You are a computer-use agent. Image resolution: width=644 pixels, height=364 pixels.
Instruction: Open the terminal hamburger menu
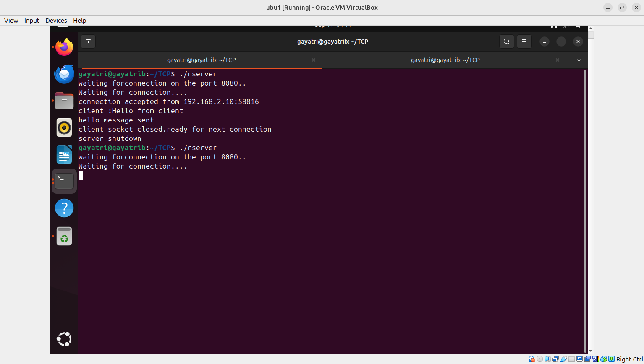pyautogui.click(x=524, y=42)
